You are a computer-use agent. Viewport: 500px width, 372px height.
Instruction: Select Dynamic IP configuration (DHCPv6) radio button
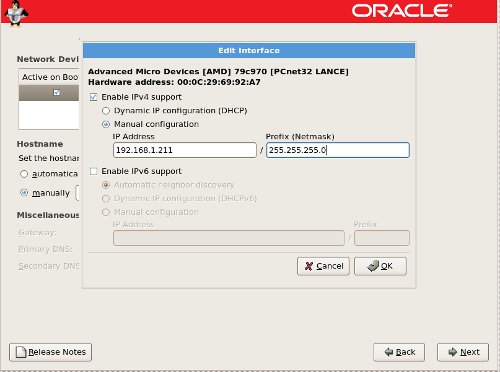point(106,199)
